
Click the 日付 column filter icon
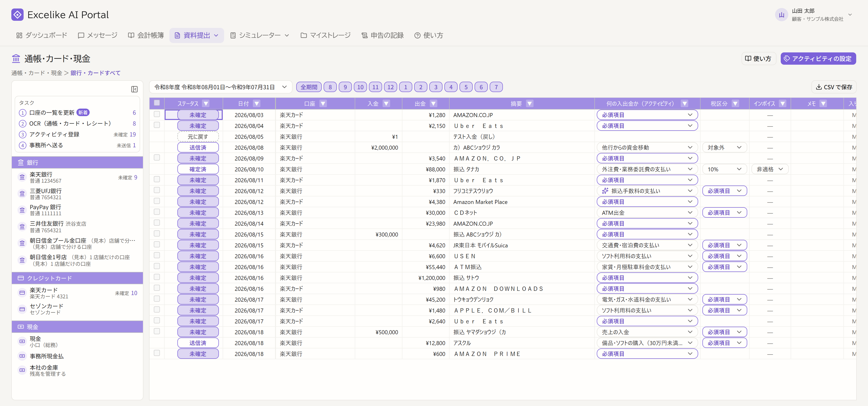(257, 104)
